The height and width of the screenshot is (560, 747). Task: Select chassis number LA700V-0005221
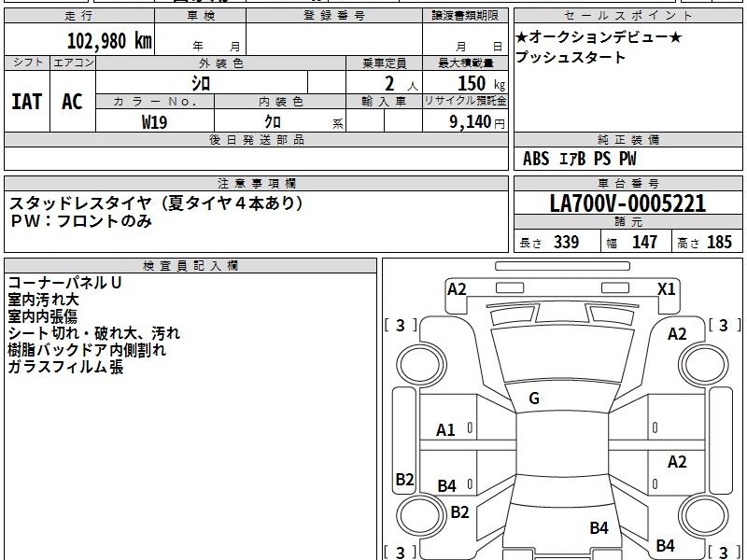pos(627,203)
